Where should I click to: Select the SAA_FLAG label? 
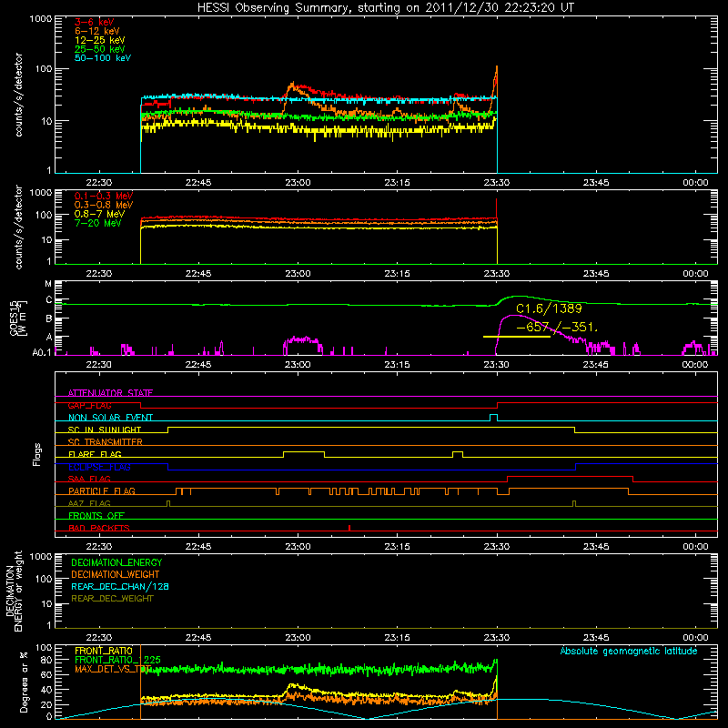89,479
